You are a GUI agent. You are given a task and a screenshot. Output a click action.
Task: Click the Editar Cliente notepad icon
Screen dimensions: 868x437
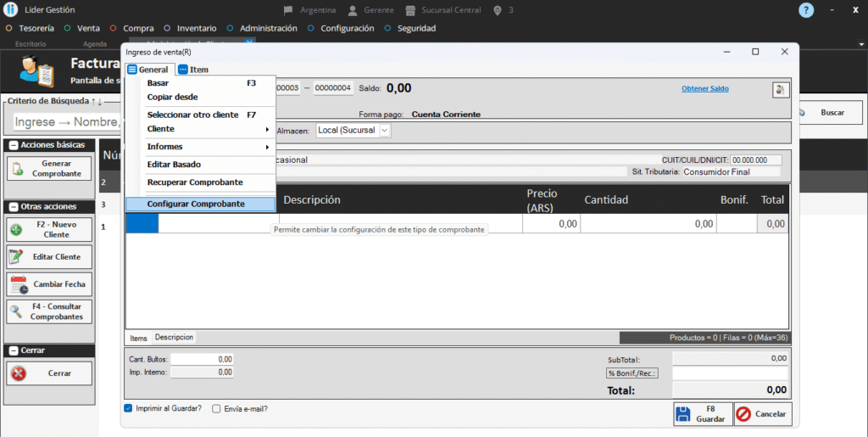pos(16,256)
